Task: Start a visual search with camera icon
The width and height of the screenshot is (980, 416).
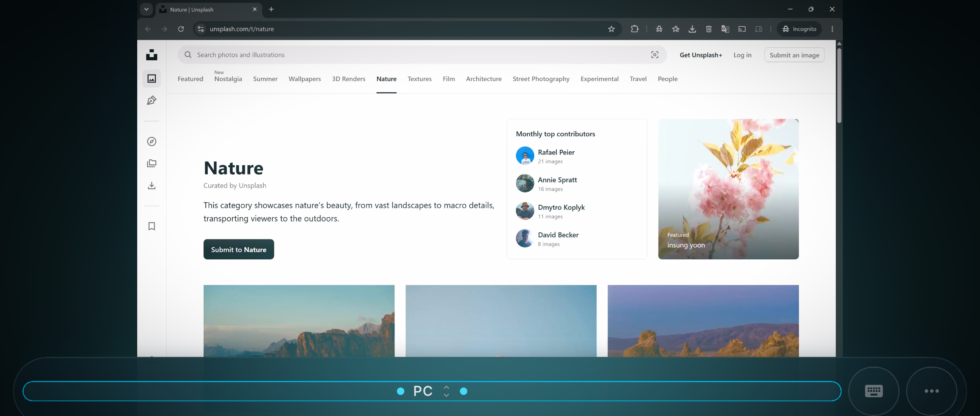Action: coord(655,55)
